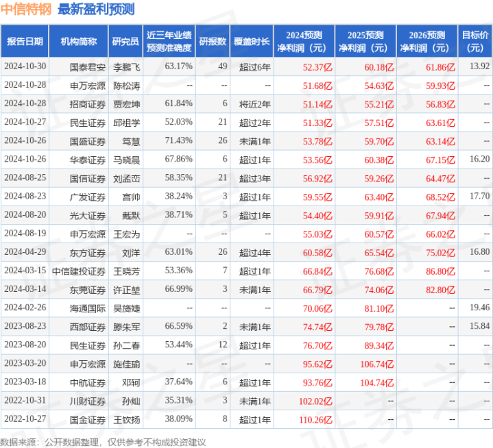
Task: Click target price 17.70
Action: [479, 197]
